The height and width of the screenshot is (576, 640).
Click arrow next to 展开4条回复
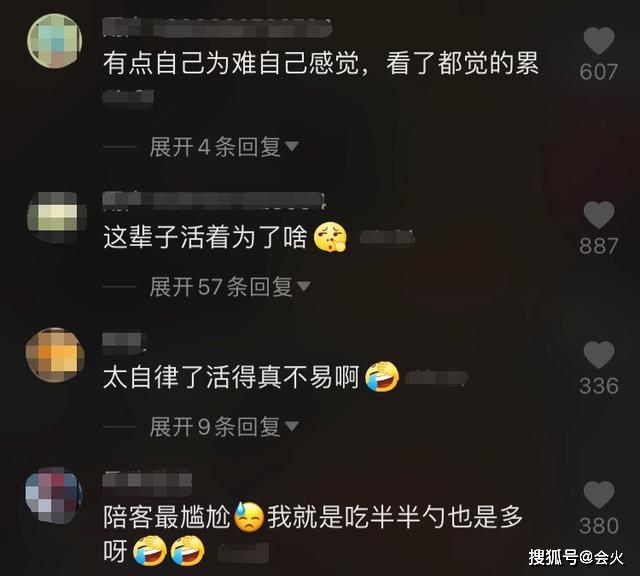(x=291, y=146)
